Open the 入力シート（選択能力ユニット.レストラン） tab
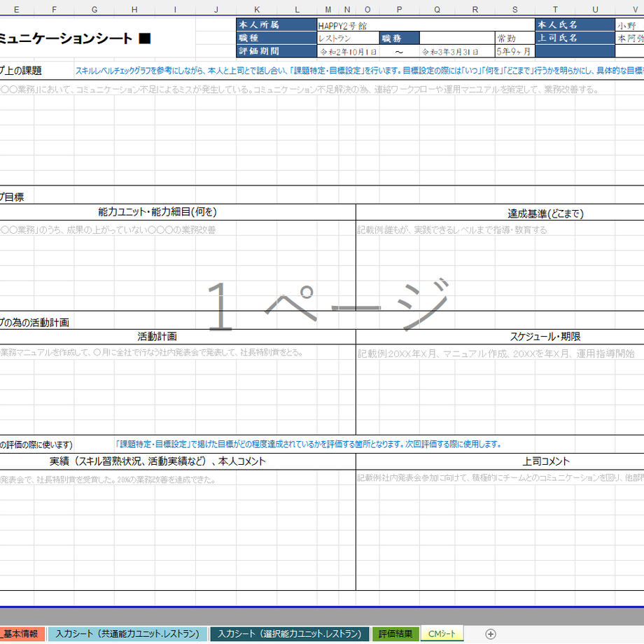644x644 pixels. point(290,633)
